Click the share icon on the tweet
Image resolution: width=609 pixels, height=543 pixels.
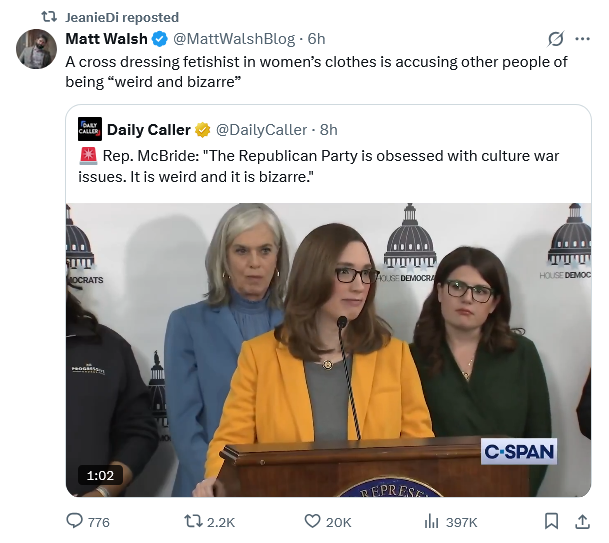pyautogui.click(x=582, y=521)
